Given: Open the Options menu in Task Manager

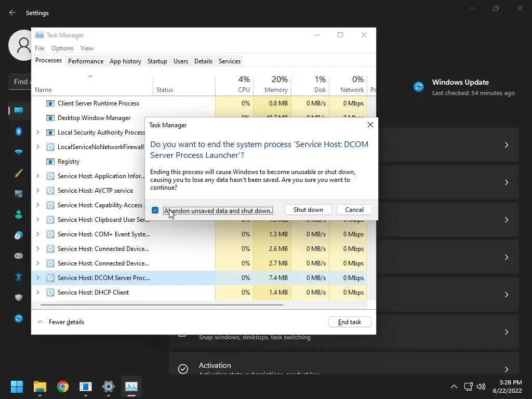Looking at the screenshot, I should coord(62,48).
